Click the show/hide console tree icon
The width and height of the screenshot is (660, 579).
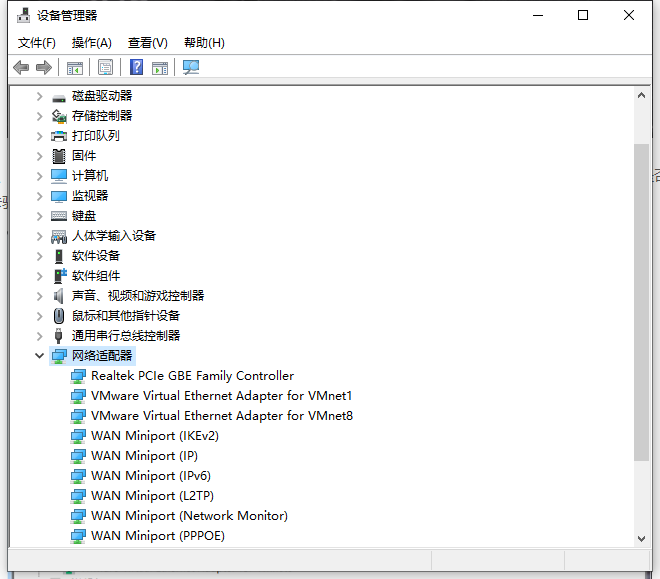[x=74, y=67]
